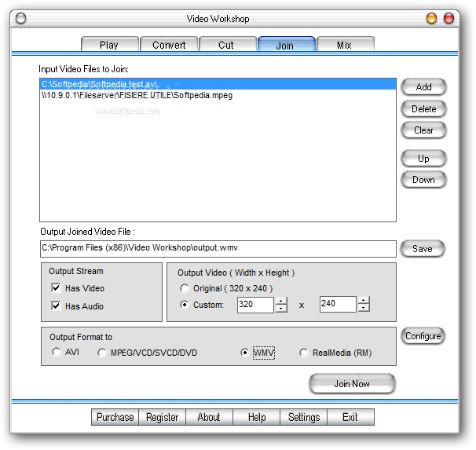Select C:\Softpedia\Softpedia test.avi in list
The image size is (476, 450).
(218, 84)
